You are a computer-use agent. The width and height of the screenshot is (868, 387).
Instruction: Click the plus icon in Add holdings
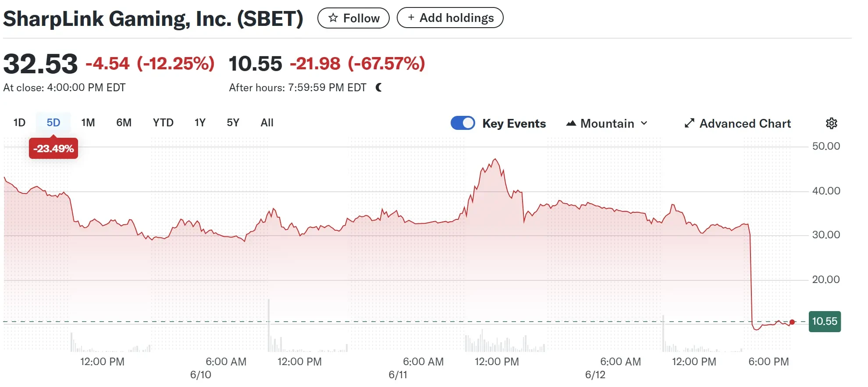411,17
